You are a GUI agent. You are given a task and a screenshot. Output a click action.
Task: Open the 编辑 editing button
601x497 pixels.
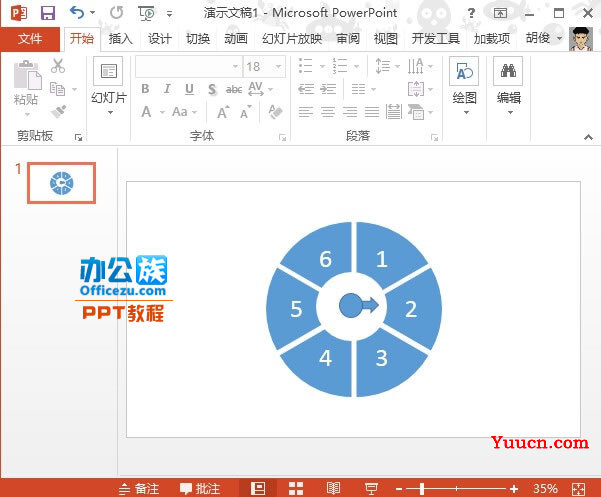509,87
